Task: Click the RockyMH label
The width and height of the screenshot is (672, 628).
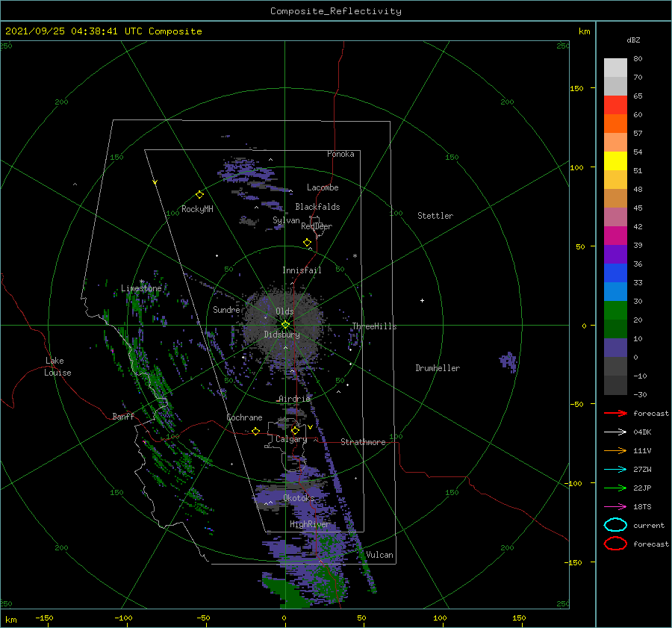Action: [197, 209]
